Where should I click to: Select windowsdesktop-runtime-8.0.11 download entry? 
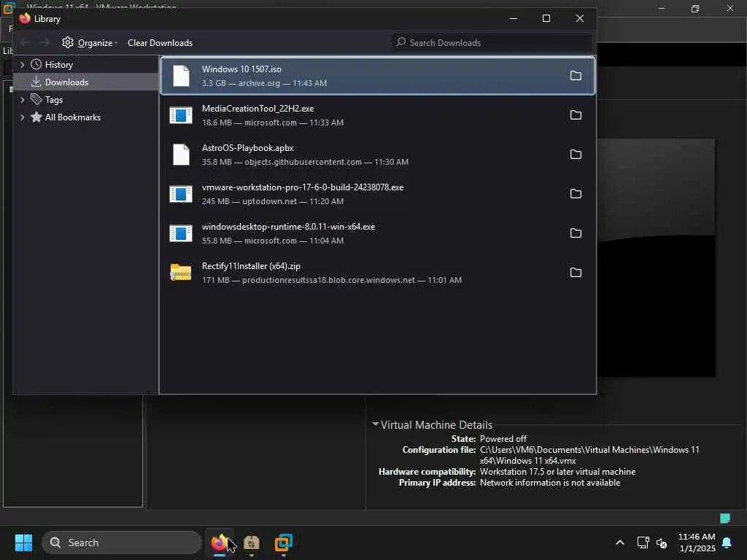pyautogui.click(x=378, y=233)
